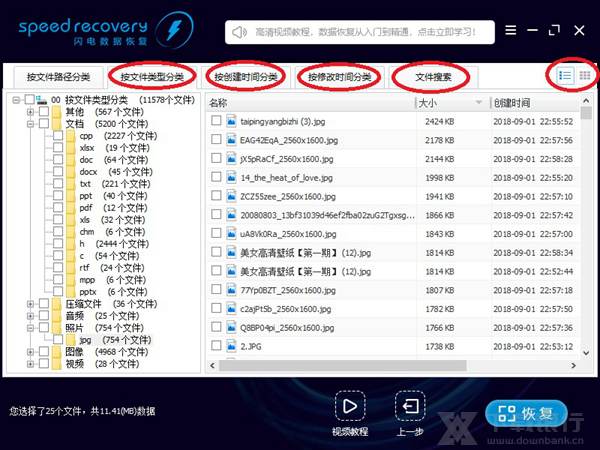Switch to 按创建时间分类 tab

click(246, 76)
